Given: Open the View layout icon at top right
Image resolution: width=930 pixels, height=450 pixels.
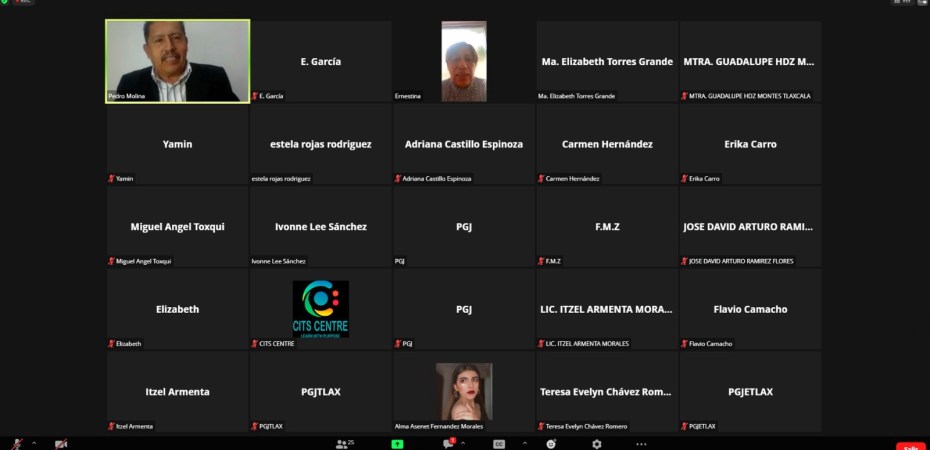Looking at the screenshot, I should 906,2.
